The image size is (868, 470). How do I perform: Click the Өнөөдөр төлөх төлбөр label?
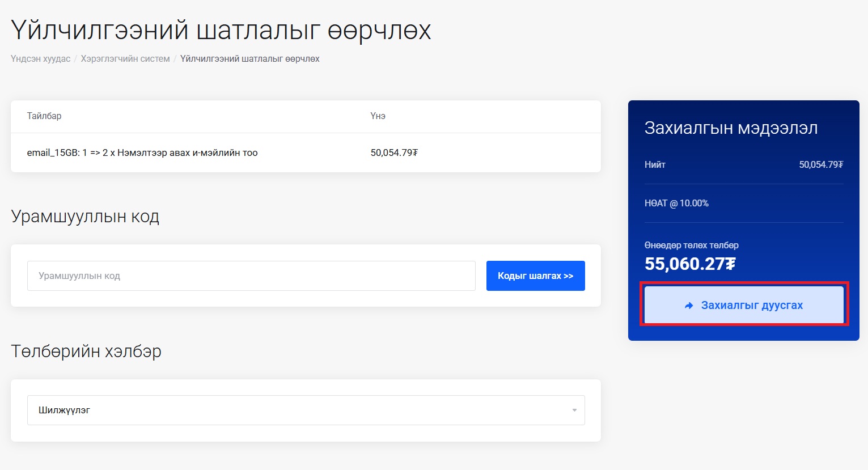click(x=691, y=245)
